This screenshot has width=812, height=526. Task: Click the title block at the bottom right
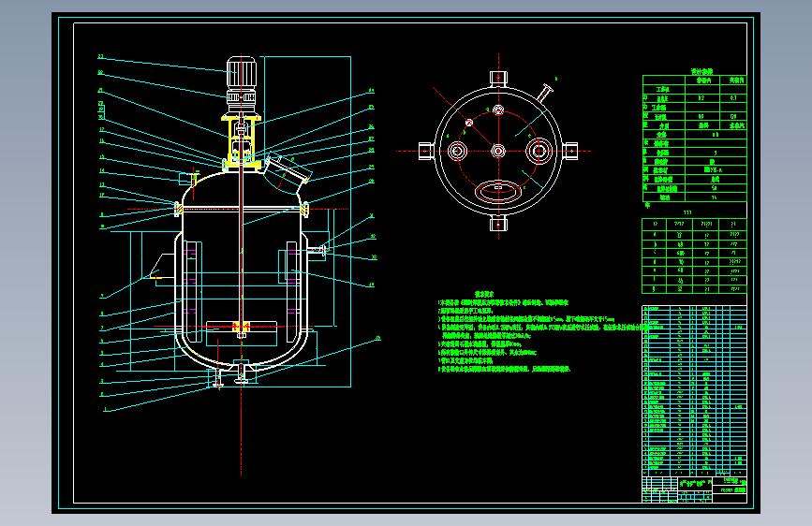[694, 489]
